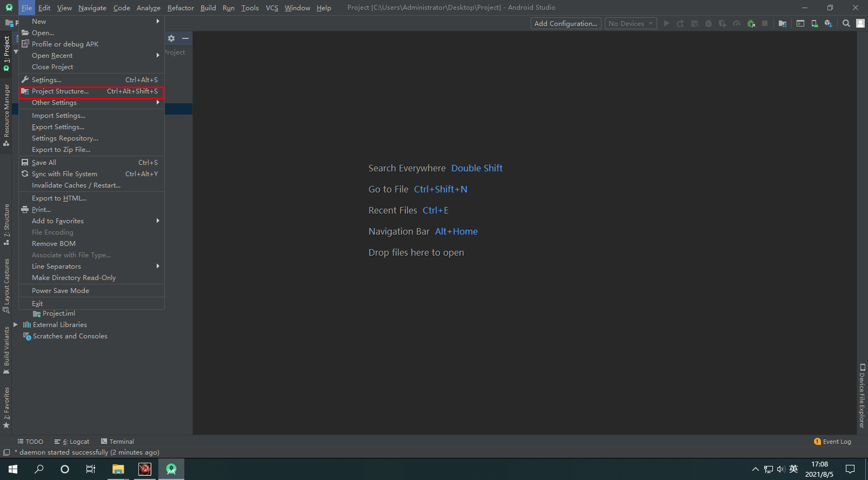Click the project panel gear options icon
Image resolution: width=868 pixels, height=480 pixels.
(171, 38)
